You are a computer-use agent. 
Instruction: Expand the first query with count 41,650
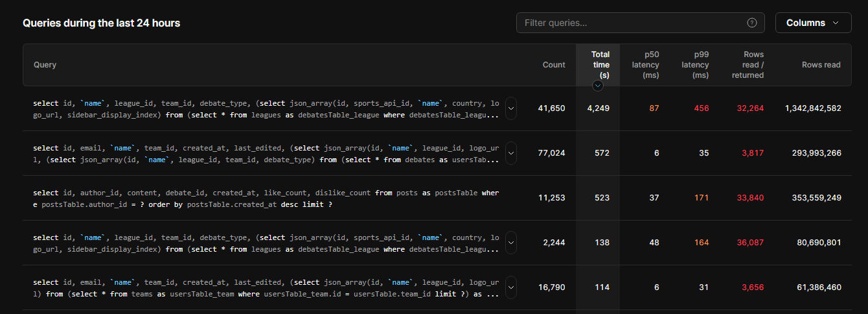[x=511, y=108]
